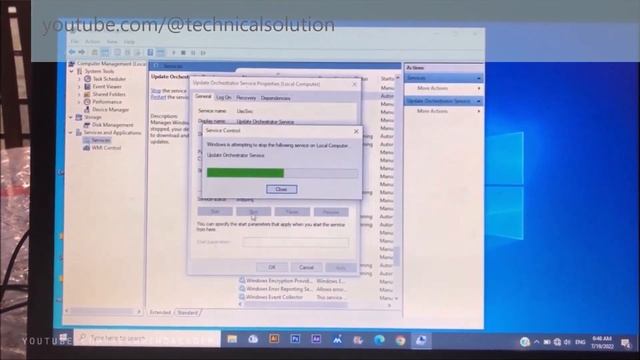Expand the Task Scheduler node arrow

79,79
